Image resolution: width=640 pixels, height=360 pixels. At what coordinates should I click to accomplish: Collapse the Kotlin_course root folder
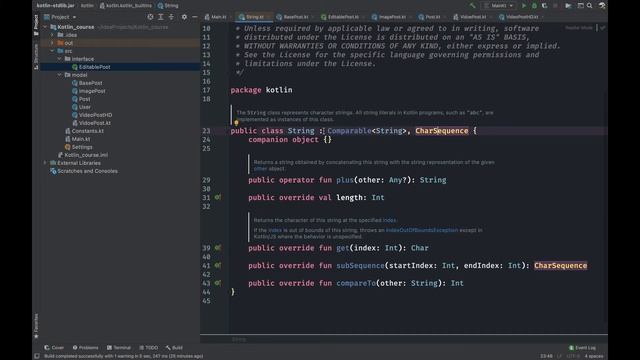(x=45, y=27)
